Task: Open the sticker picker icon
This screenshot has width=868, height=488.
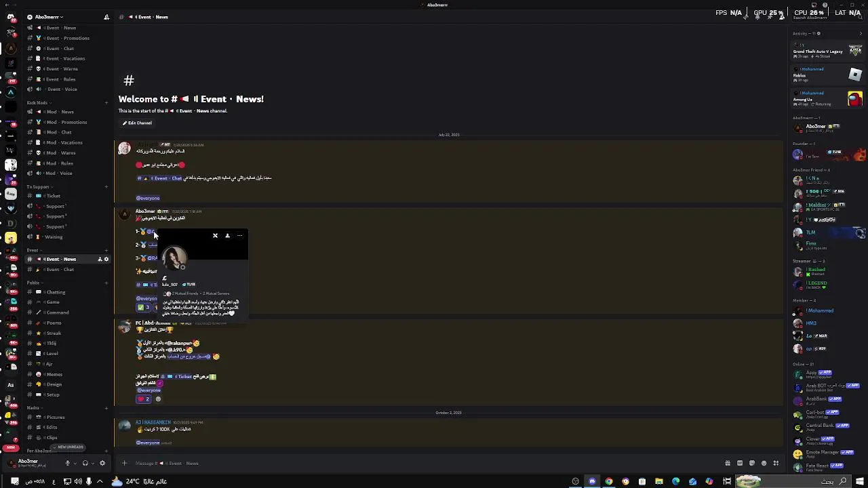Action: [752, 464]
